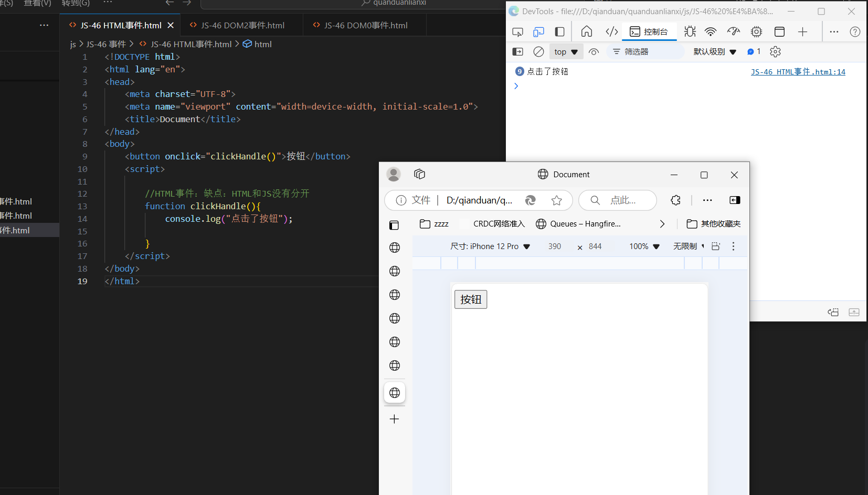Image resolution: width=868 pixels, height=495 pixels.
Task: Close the JS-46 HTML事件.html editor tab
Action: [x=171, y=25]
